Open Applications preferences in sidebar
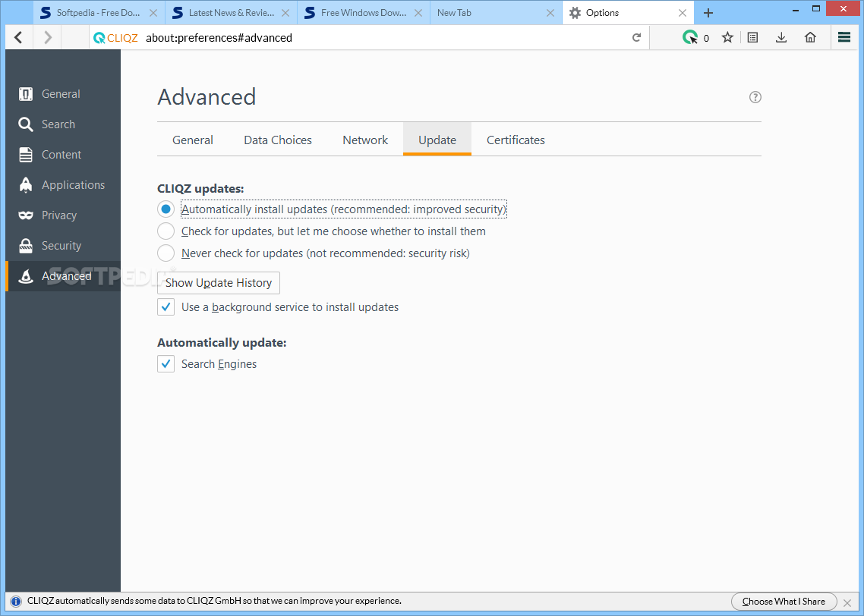864x616 pixels. coord(64,185)
